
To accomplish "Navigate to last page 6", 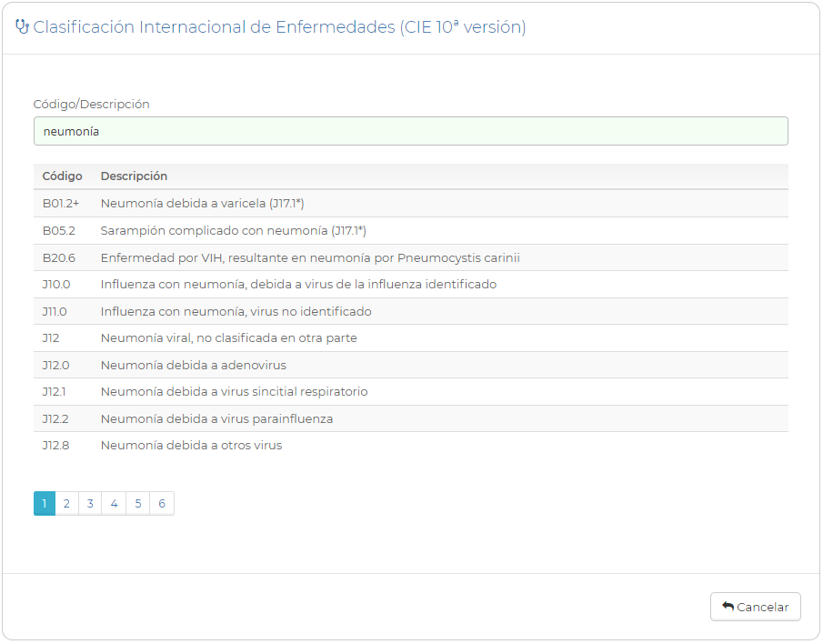I will [x=161, y=504].
